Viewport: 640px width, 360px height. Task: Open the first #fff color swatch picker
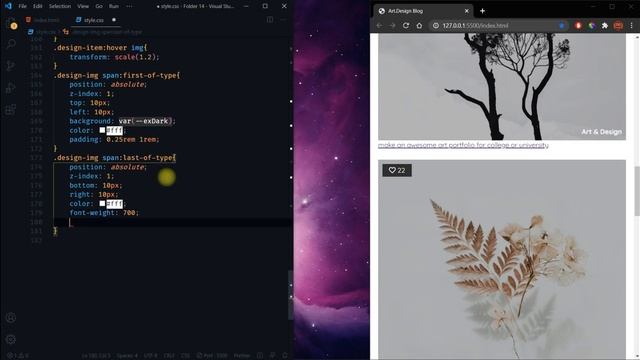click(102, 130)
